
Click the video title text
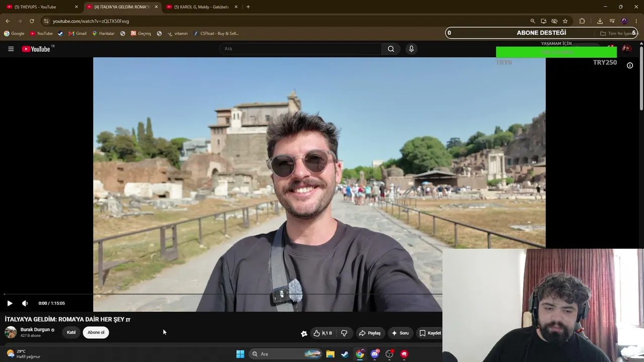click(x=68, y=319)
